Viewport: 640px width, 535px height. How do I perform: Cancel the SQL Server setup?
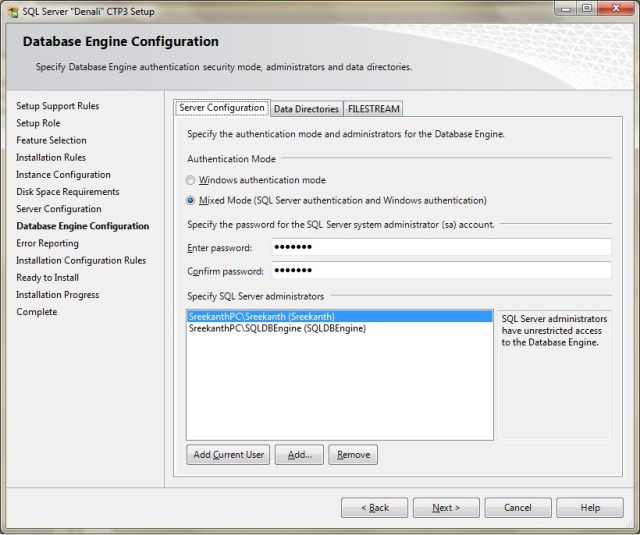point(518,508)
